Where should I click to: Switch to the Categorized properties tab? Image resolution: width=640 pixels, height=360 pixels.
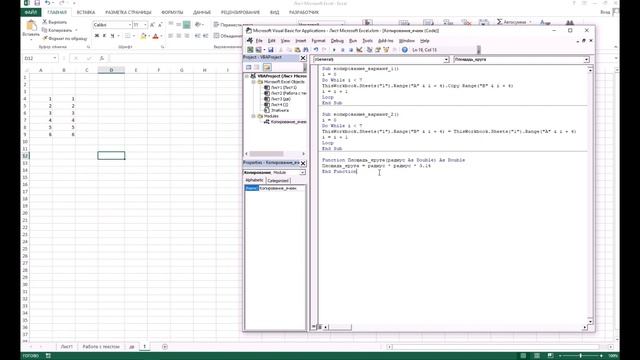pos(278,180)
